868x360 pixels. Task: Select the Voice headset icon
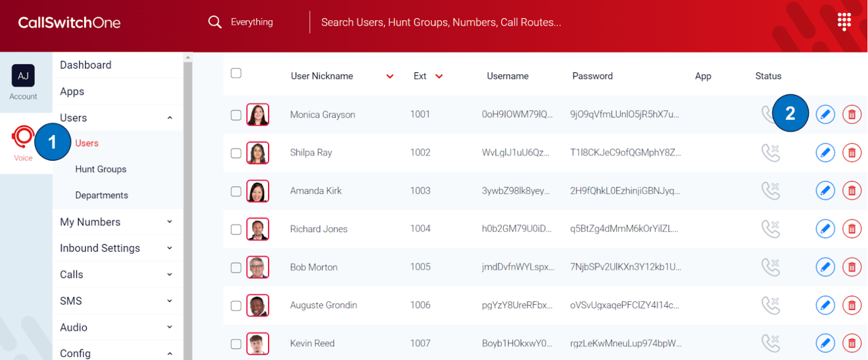pos(23,137)
